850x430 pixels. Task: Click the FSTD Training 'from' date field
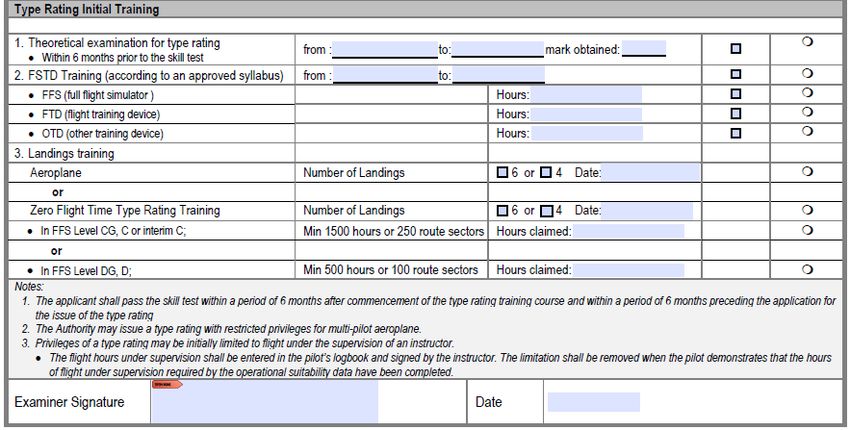tap(385, 75)
